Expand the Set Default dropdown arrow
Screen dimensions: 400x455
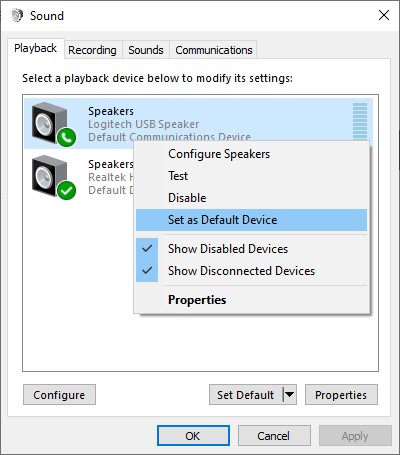coord(289,395)
